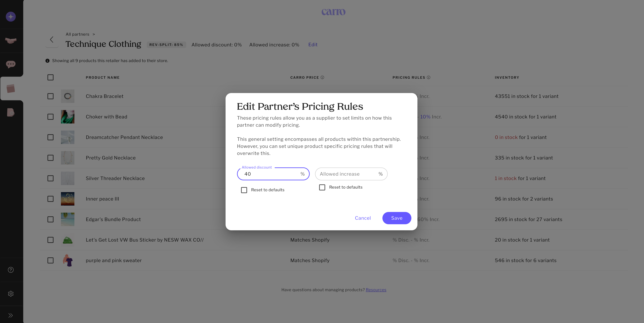Click the Allowed increase input field

click(347, 174)
